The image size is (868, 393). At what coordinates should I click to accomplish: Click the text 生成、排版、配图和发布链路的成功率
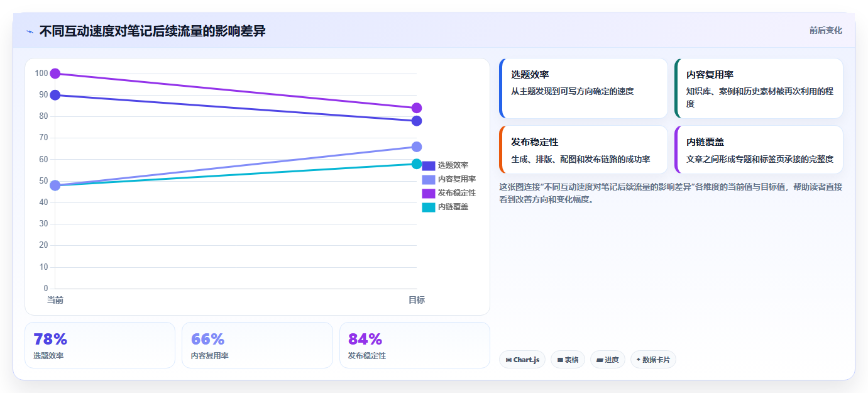tap(581, 159)
